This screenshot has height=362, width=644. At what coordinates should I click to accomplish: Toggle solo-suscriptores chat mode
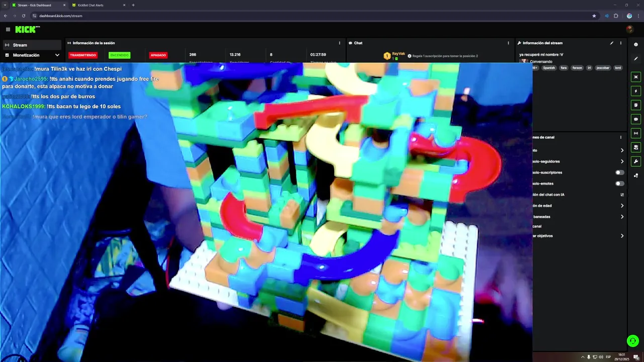pyautogui.click(x=619, y=172)
